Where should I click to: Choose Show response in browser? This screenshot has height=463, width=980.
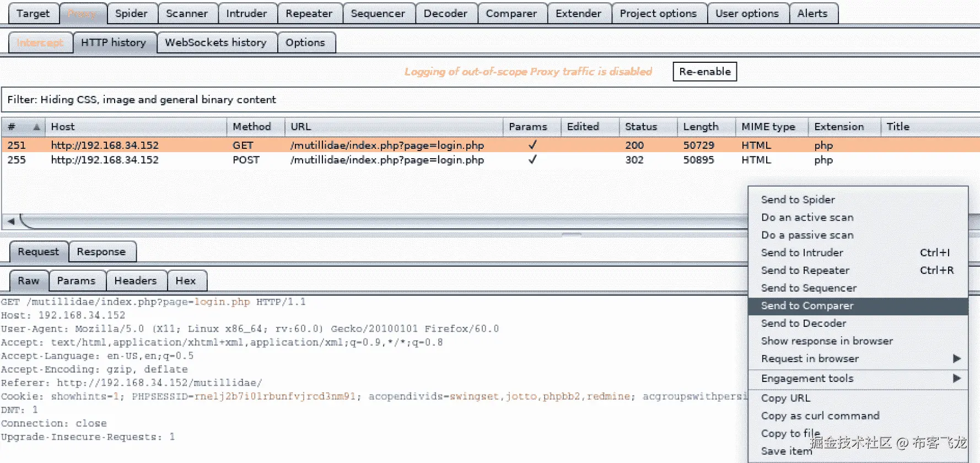(x=858, y=341)
